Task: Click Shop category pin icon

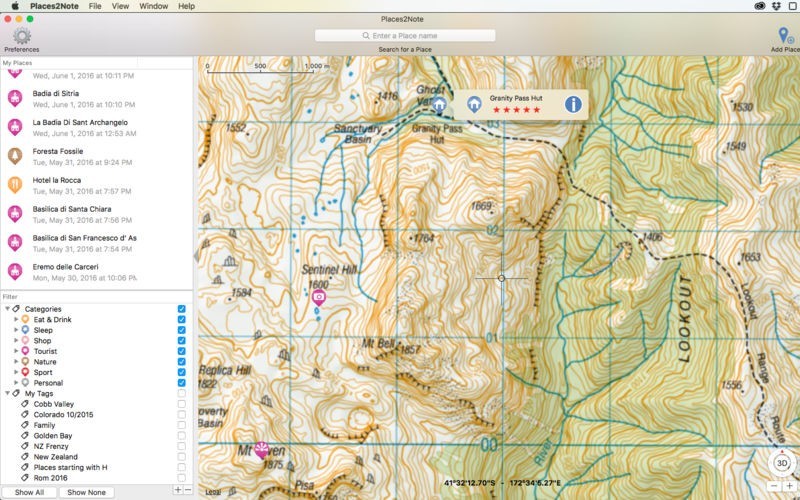Action: pos(25,340)
